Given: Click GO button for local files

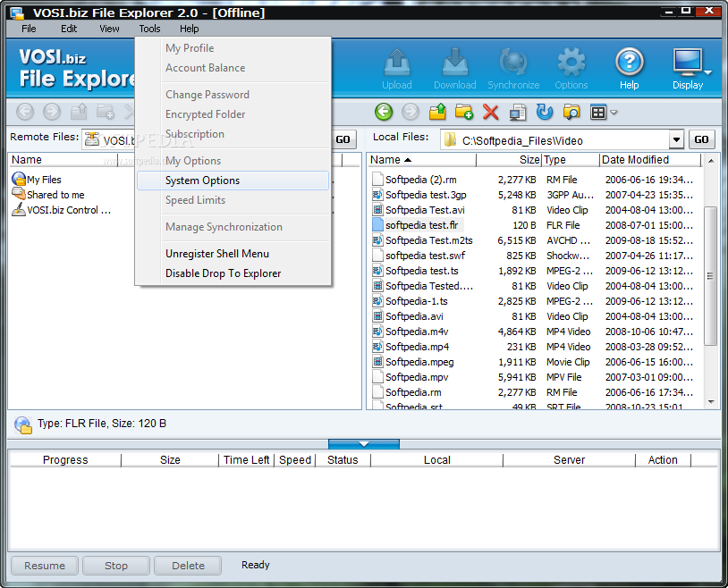Looking at the screenshot, I should coord(701,139).
